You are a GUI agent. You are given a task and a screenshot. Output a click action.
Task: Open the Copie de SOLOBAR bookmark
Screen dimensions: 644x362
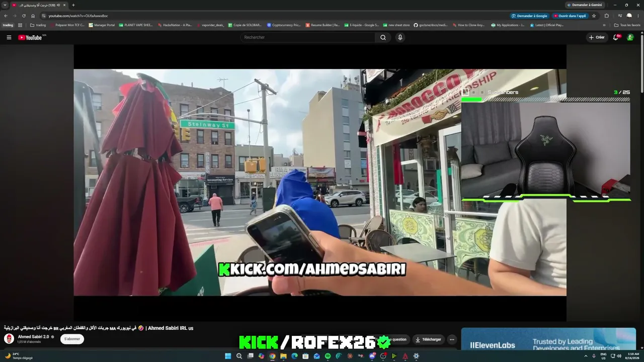(x=245, y=25)
